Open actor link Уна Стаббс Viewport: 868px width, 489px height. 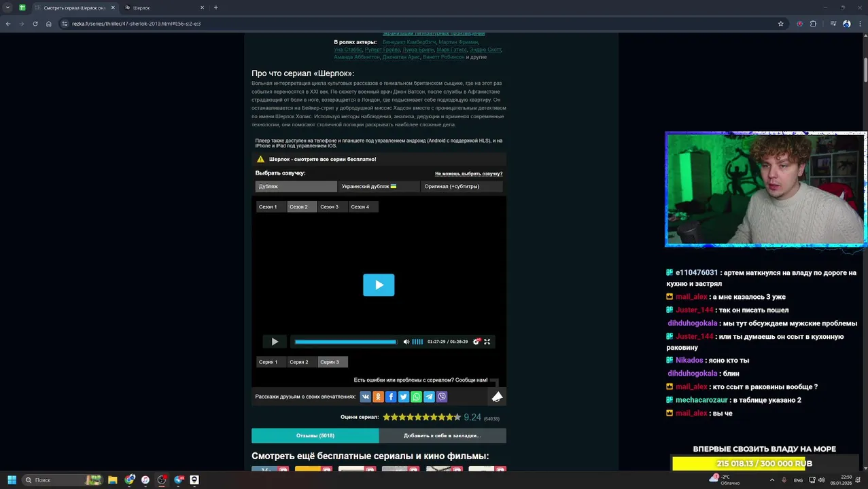tap(347, 50)
